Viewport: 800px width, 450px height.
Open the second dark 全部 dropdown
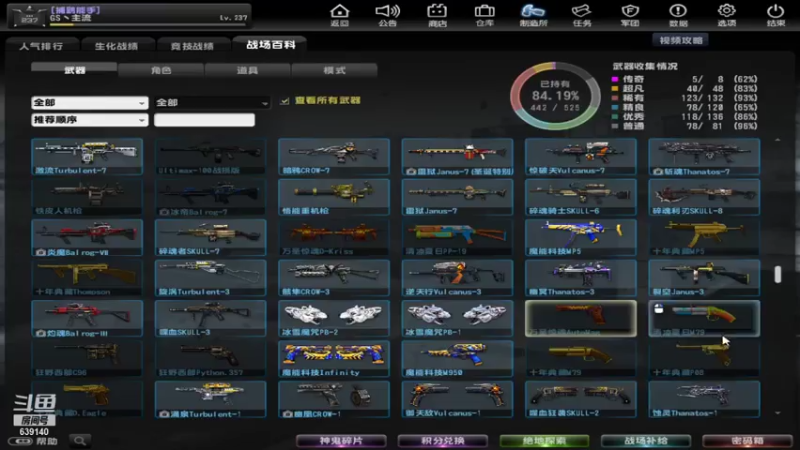click(x=212, y=103)
